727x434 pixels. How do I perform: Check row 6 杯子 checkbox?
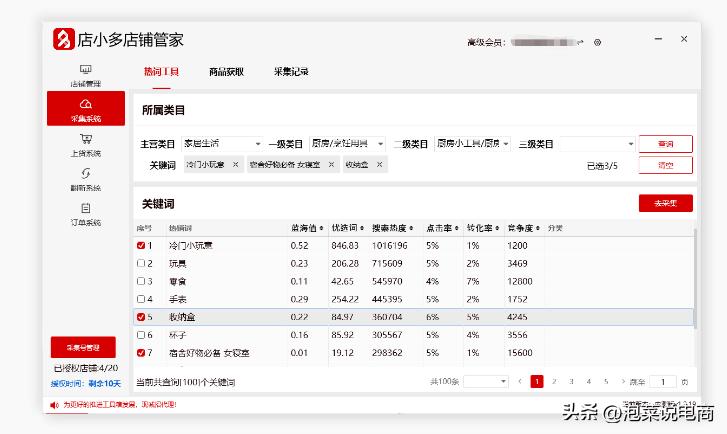pyautogui.click(x=141, y=335)
